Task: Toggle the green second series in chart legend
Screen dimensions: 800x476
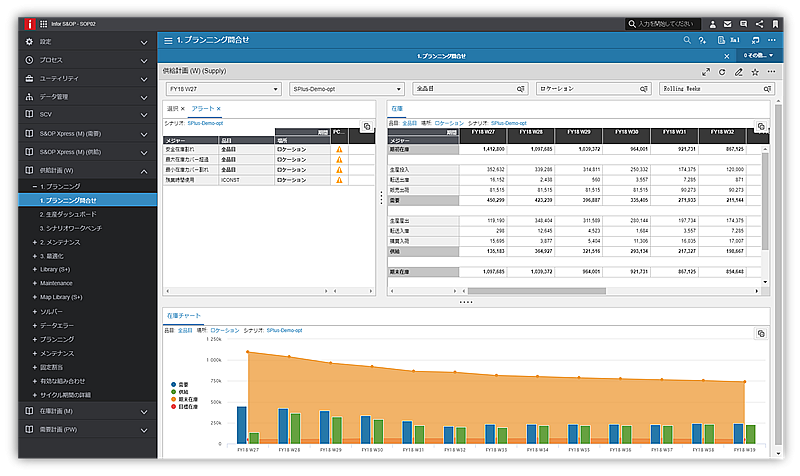Action: [x=180, y=392]
